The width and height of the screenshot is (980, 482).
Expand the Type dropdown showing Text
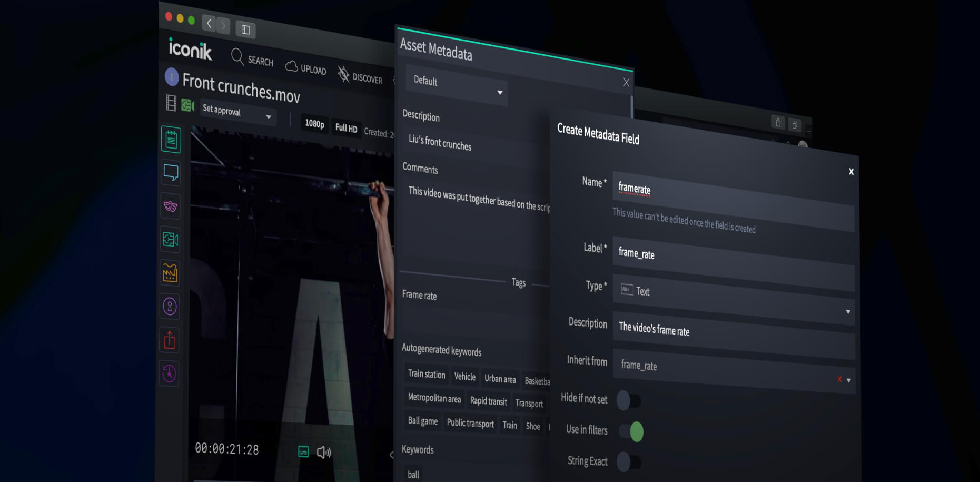click(x=848, y=312)
